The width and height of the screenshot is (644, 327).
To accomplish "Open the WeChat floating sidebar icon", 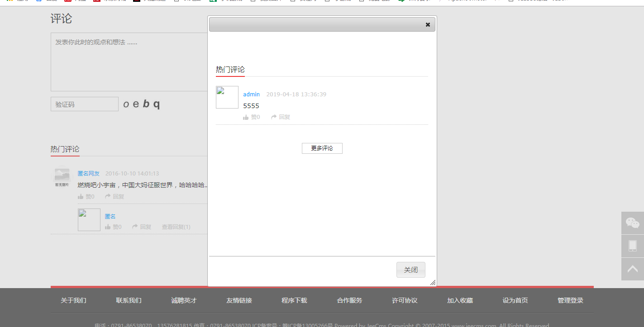I will (633, 223).
